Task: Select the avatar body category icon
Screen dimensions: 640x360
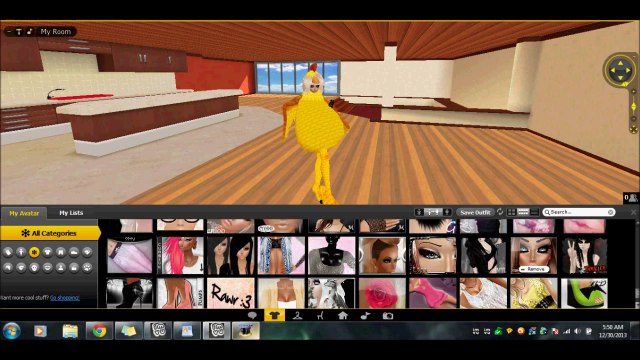Action: point(21,252)
